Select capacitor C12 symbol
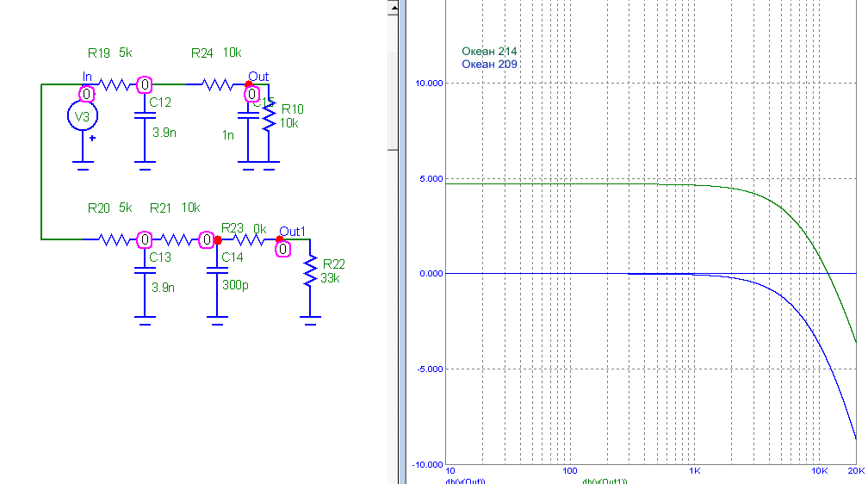This screenshot has width=868, height=484. tap(145, 115)
